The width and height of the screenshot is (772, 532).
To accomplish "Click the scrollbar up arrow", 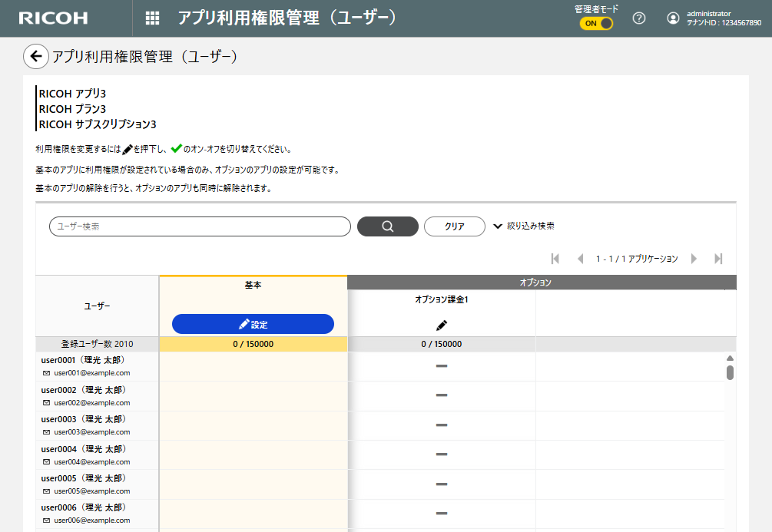I will [730, 358].
